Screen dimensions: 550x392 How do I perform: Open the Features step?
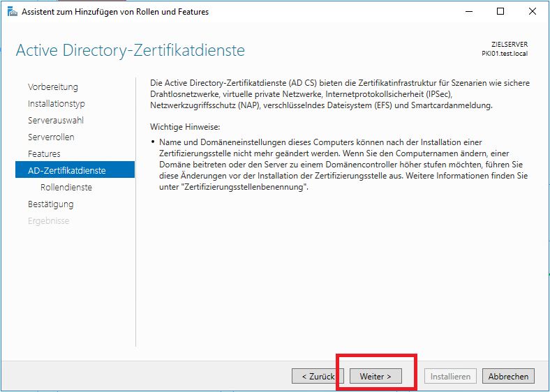point(44,154)
